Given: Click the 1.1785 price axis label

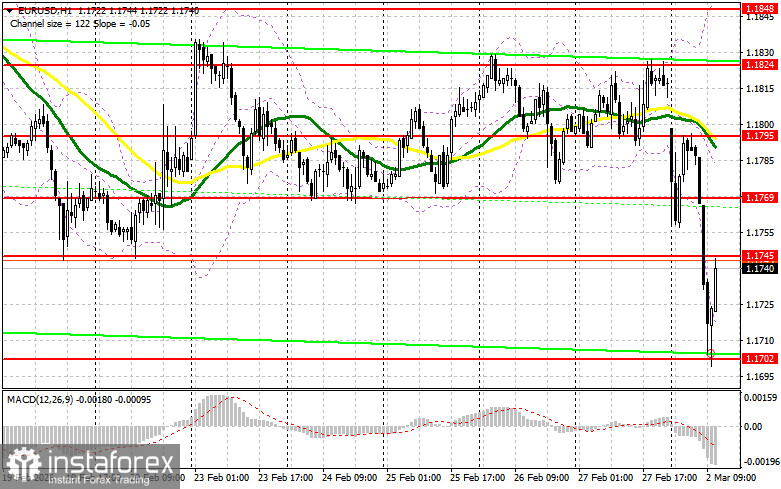Looking at the screenshot, I should 760,160.
